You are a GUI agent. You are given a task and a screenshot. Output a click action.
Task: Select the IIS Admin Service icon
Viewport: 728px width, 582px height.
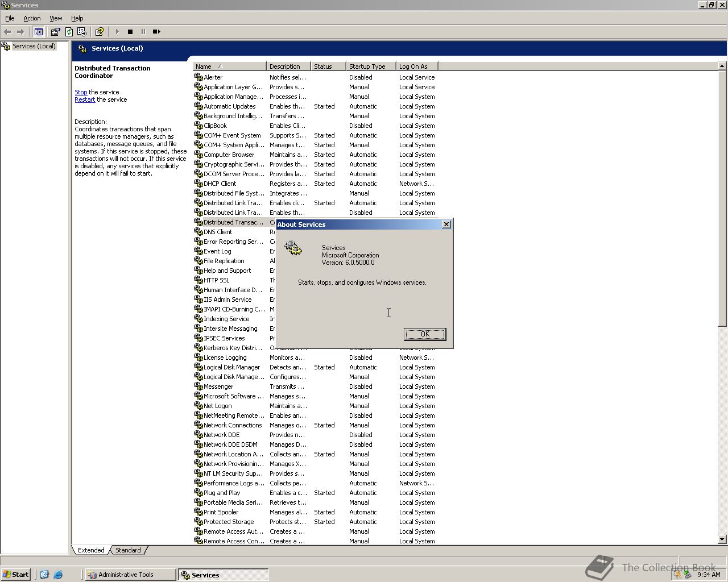(x=198, y=299)
